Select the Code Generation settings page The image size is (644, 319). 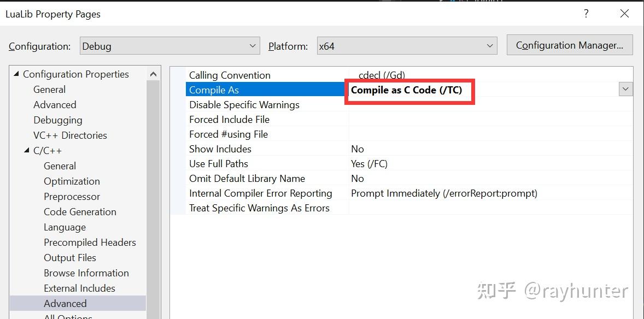click(x=80, y=211)
